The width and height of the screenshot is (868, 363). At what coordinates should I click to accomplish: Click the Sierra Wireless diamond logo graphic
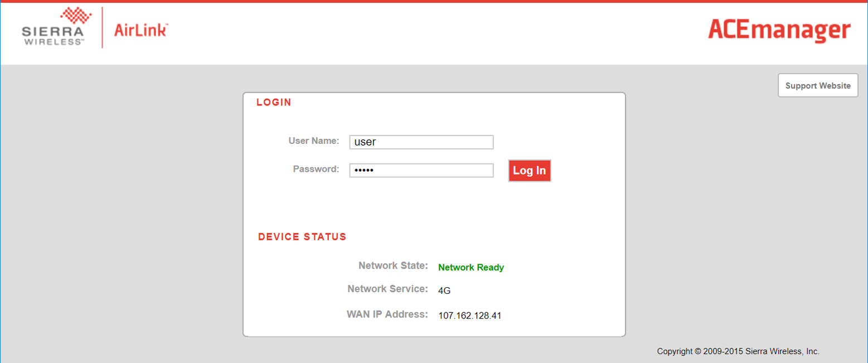75,16
